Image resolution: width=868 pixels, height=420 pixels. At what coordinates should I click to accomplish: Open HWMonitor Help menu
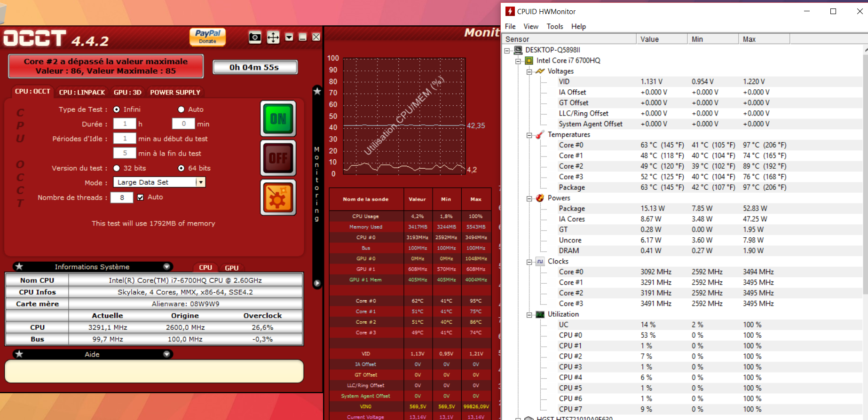coord(578,26)
